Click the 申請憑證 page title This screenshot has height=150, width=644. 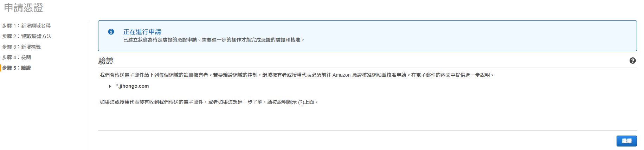click(24, 8)
